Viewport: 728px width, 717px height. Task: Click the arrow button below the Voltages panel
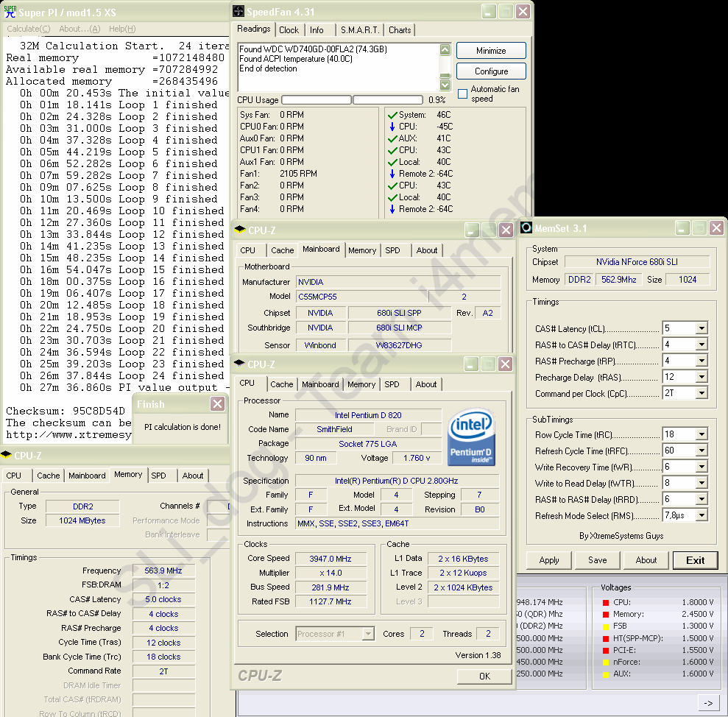pyautogui.click(x=708, y=703)
